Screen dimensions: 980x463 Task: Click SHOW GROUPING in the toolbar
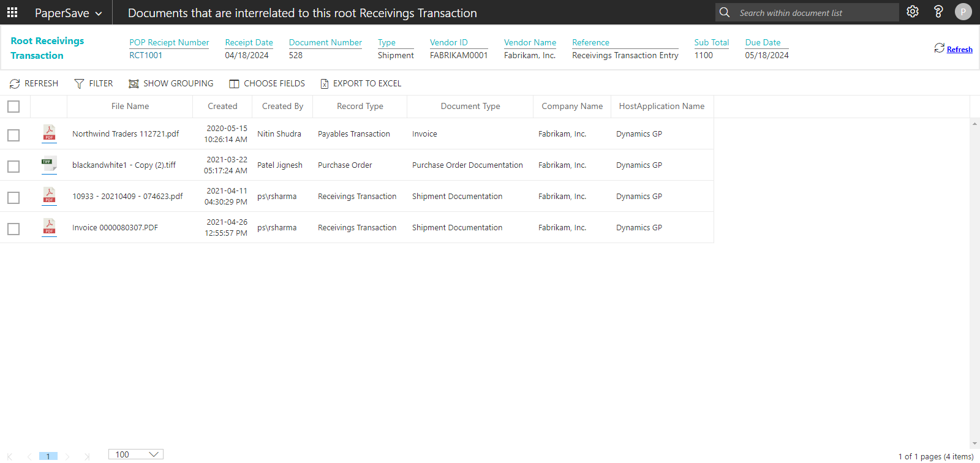tap(171, 83)
